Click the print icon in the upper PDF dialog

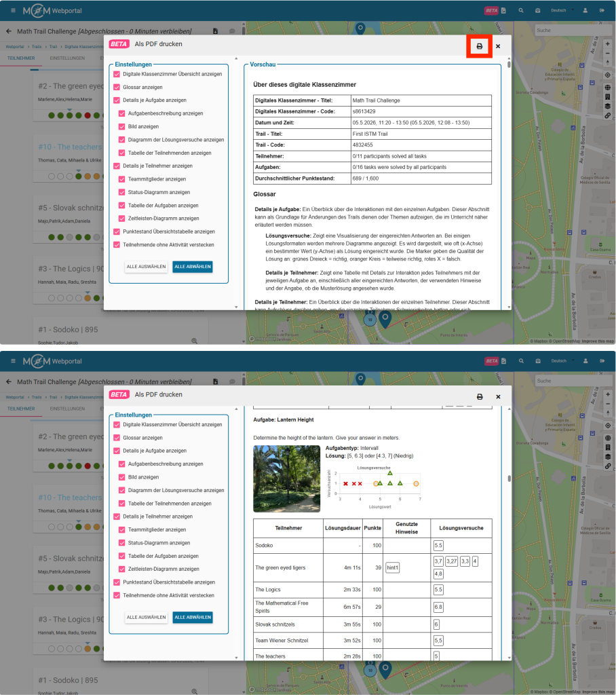click(x=479, y=46)
